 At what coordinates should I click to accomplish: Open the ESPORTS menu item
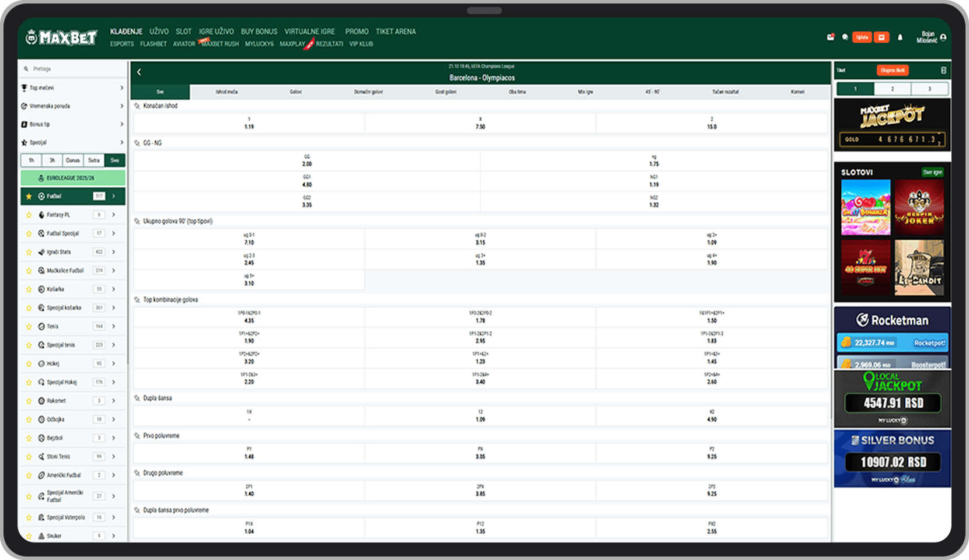tap(121, 44)
